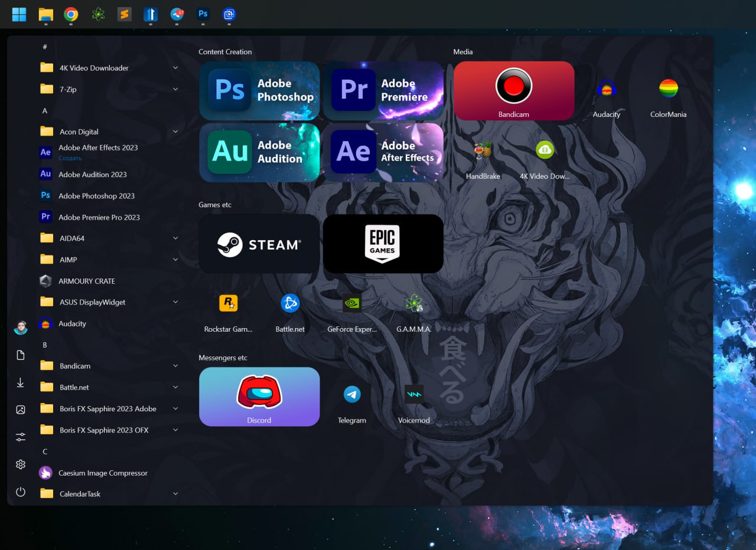Viewport: 756px width, 550px height.
Task: Click the B letter header
Action: click(x=45, y=345)
